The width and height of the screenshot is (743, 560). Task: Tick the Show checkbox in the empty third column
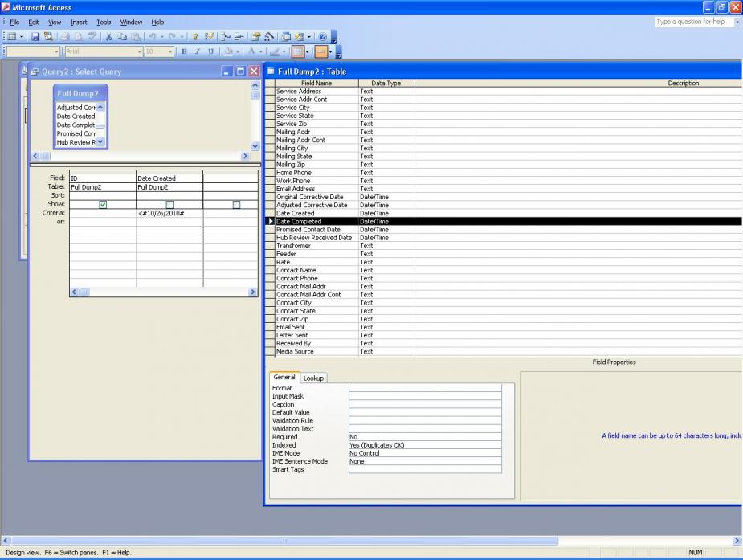coord(236,205)
